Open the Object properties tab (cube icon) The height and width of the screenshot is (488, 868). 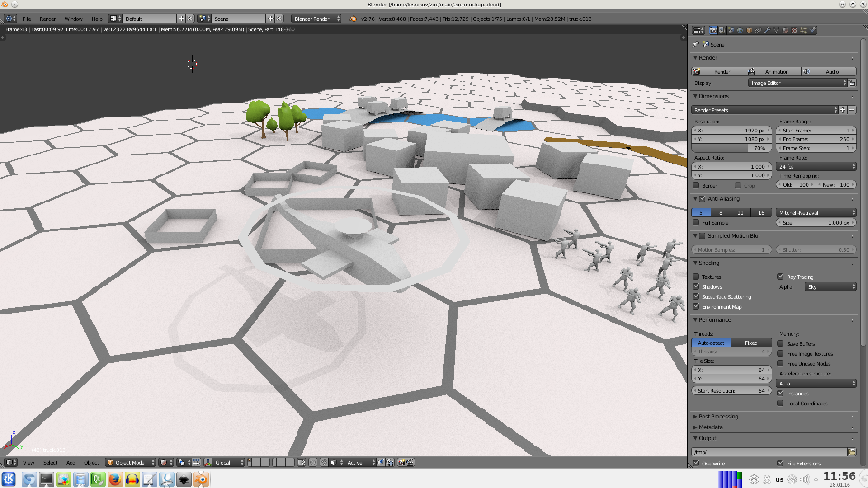[749, 30]
